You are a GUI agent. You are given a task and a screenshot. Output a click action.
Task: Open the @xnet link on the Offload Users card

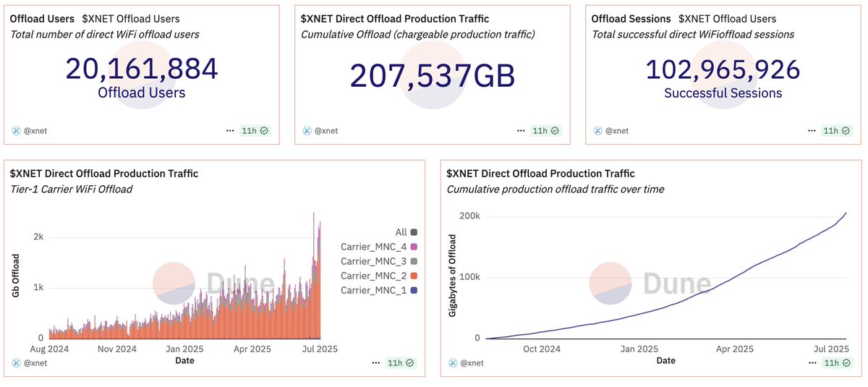tap(35, 131)
